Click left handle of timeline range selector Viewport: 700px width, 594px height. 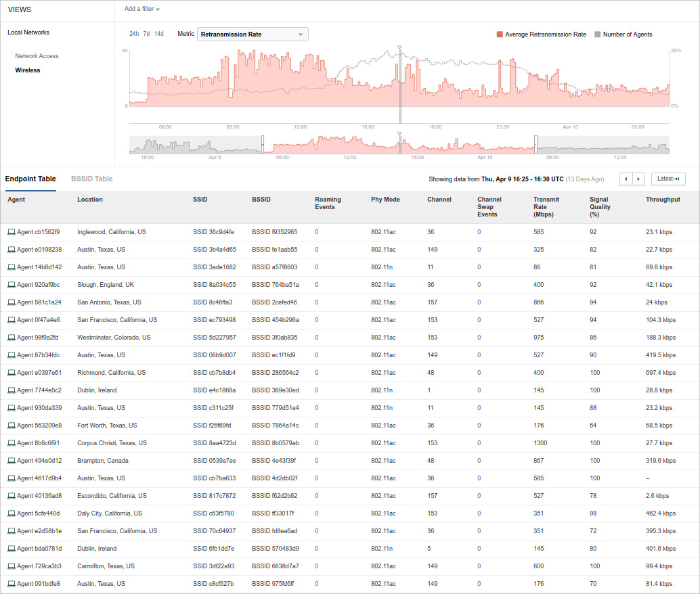click(x=263, y=145)
